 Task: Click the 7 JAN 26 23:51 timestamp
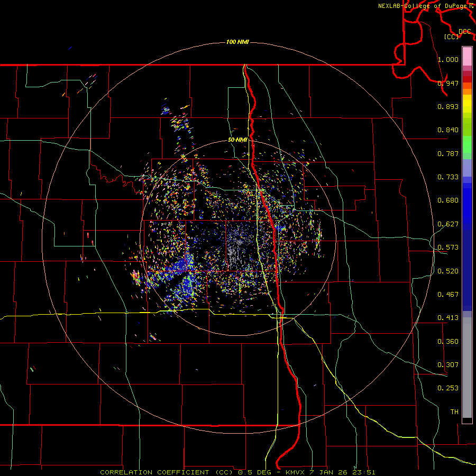click(342, 472)
